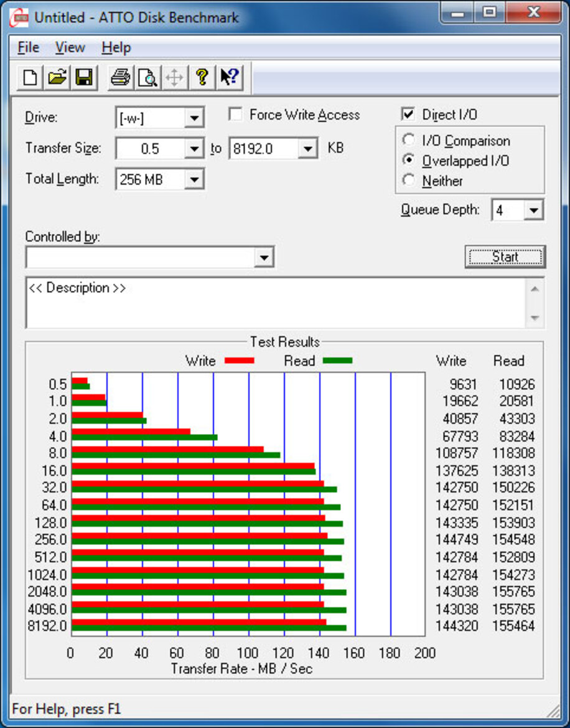
Task: Click the 'Transfer Rate - MB / Sec' axis label
Action: pos(241,669)
